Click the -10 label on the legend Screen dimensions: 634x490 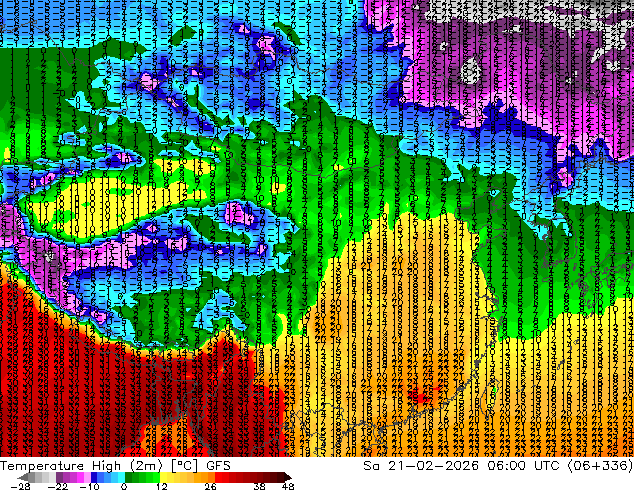click(x=89, y=486)
